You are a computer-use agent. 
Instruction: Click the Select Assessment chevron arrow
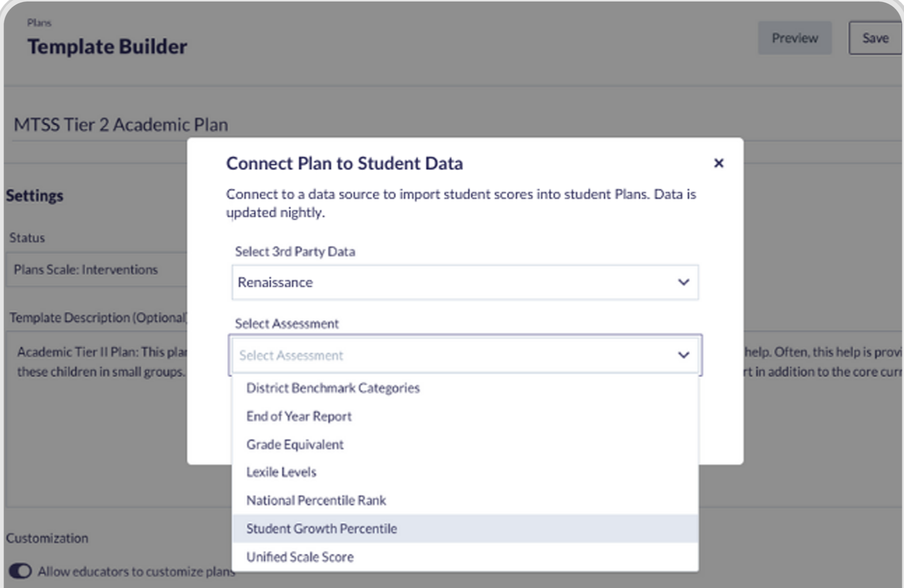point(683,355)
